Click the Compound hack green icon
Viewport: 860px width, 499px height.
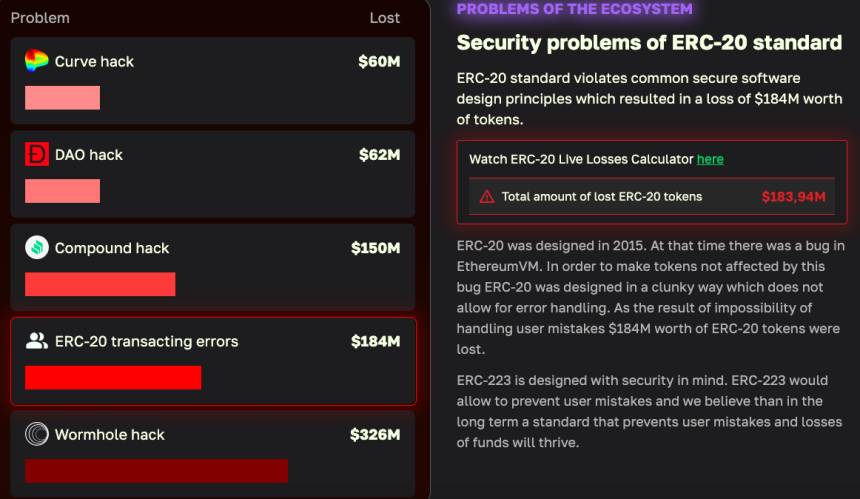(37, 247)
